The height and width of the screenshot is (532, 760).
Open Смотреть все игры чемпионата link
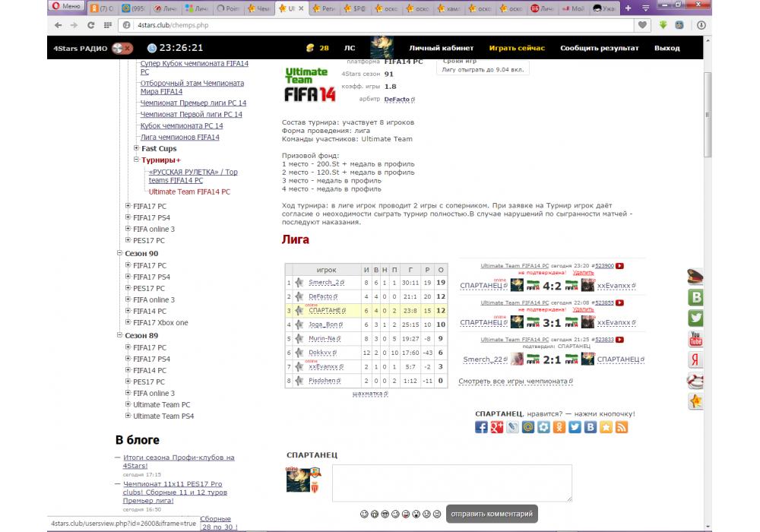tap(516, 382)
